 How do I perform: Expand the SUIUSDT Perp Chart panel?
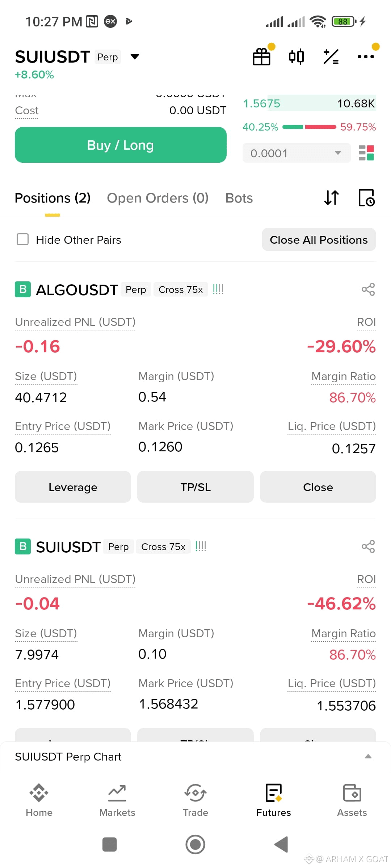click(195, 757)
